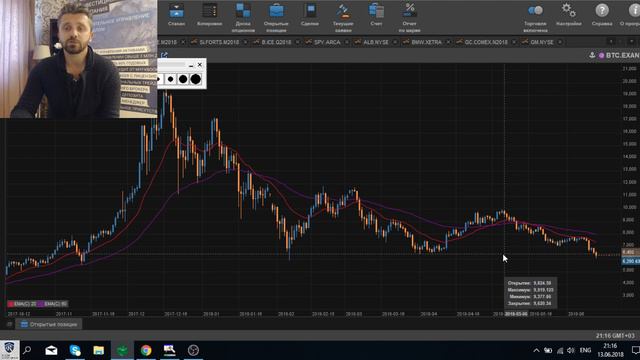Click the volume speaker tray icon
640x360 pixels.
pos(571,350)
